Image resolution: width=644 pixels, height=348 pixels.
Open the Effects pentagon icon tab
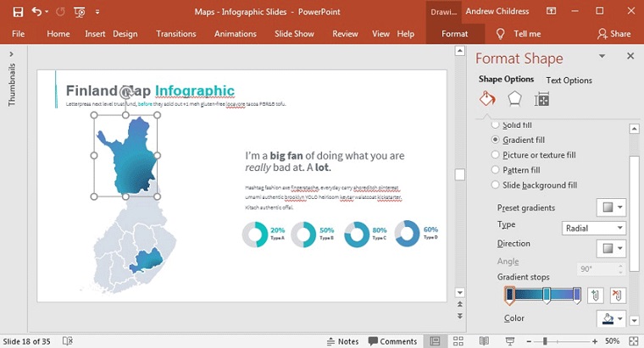tap(514, 100)
